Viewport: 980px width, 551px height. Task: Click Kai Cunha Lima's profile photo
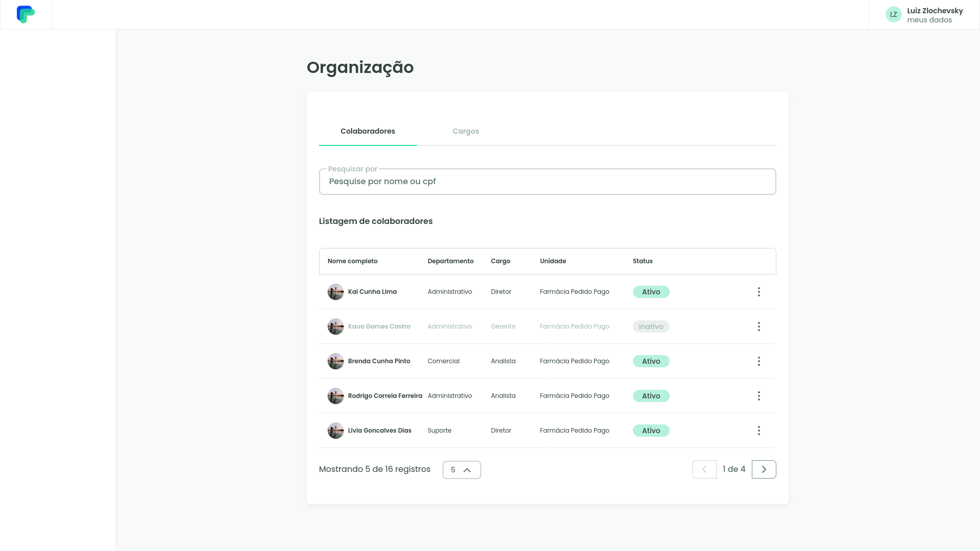[335, 292]
